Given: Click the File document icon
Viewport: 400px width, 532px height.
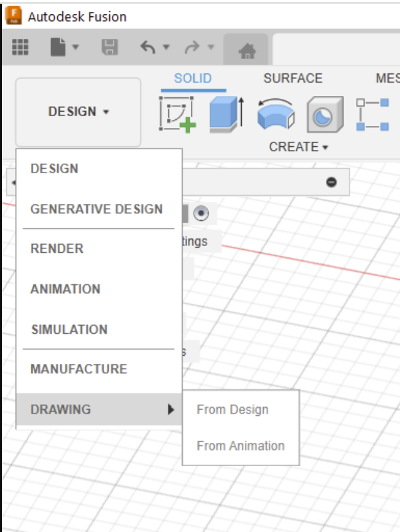Looking at the screenshot, I should pos(58,47).
